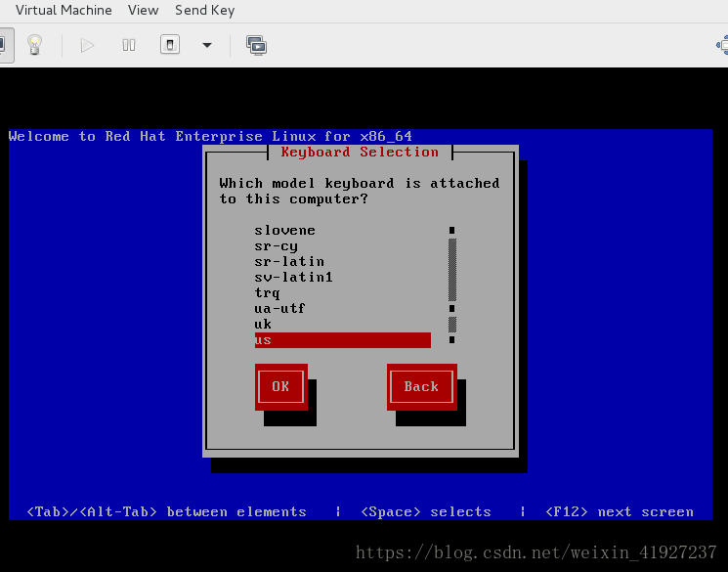Select the sr-cy keyboard entry

point(342,245)
